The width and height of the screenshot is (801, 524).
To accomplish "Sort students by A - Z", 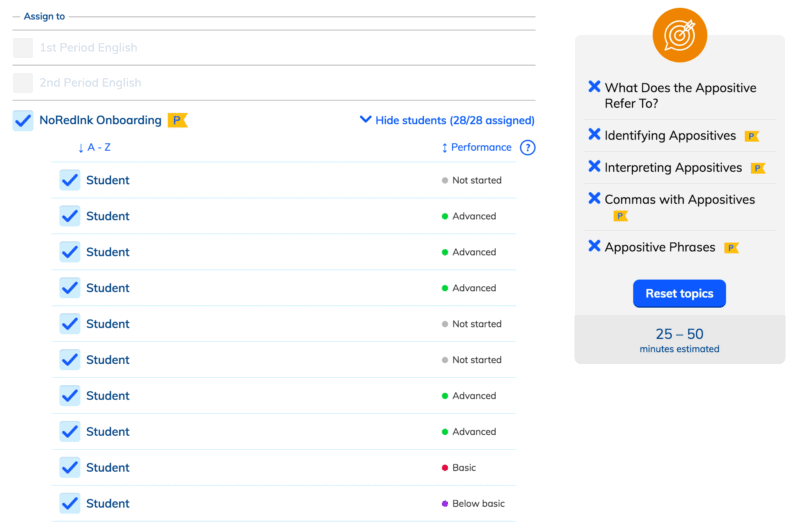I will tap(94, 148).
